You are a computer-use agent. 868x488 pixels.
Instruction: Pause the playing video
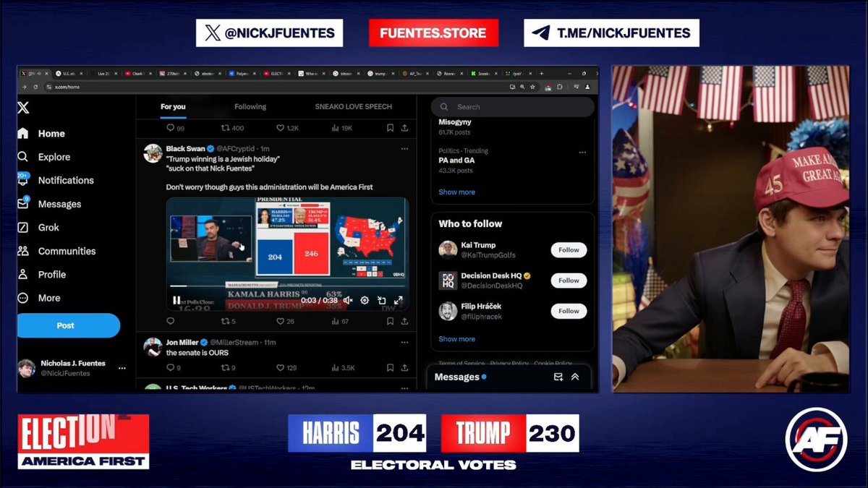coord(176,300)
